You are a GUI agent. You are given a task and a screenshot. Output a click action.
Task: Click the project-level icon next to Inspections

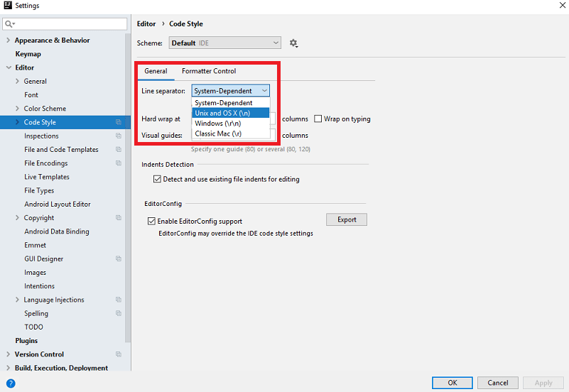pos(119,136)
